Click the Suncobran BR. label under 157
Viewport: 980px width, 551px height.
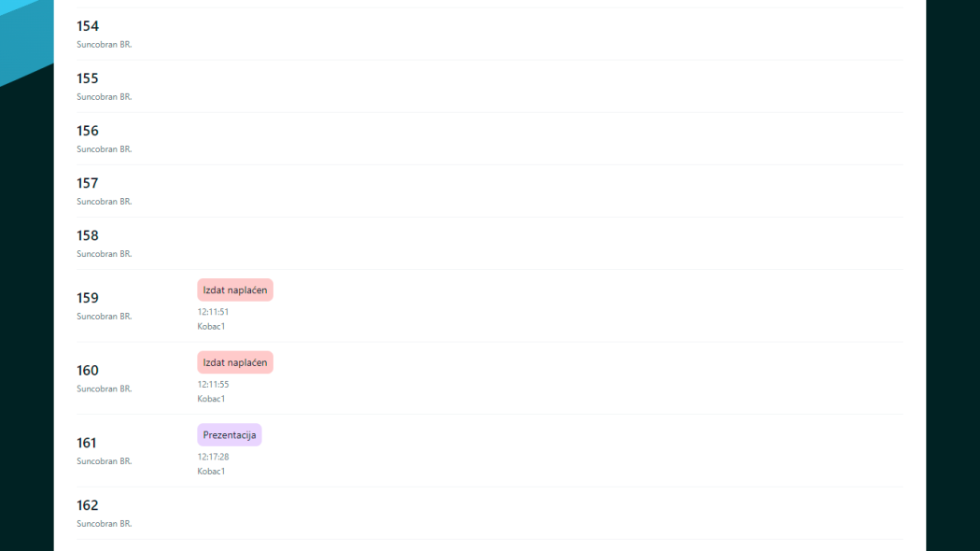tap(105, 202)
